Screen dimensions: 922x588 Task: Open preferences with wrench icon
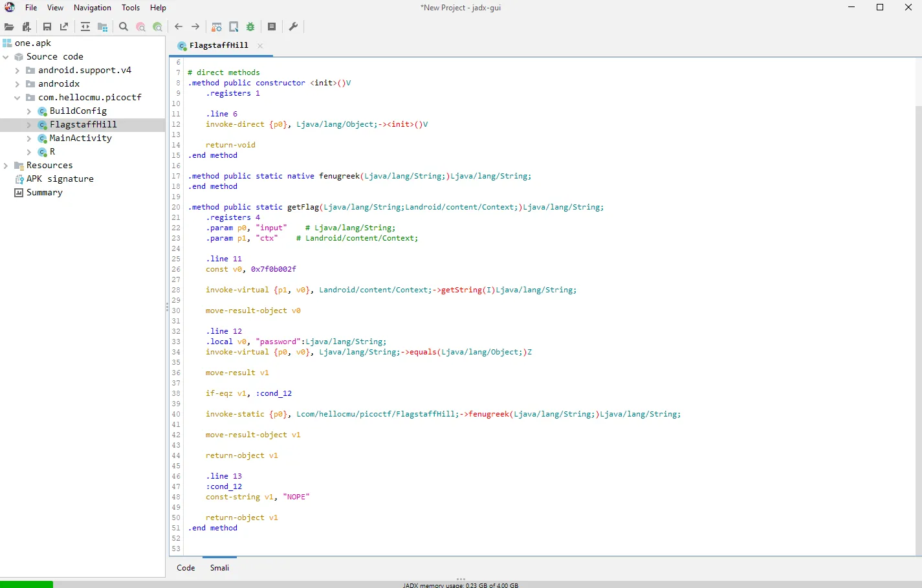[293, 27]
